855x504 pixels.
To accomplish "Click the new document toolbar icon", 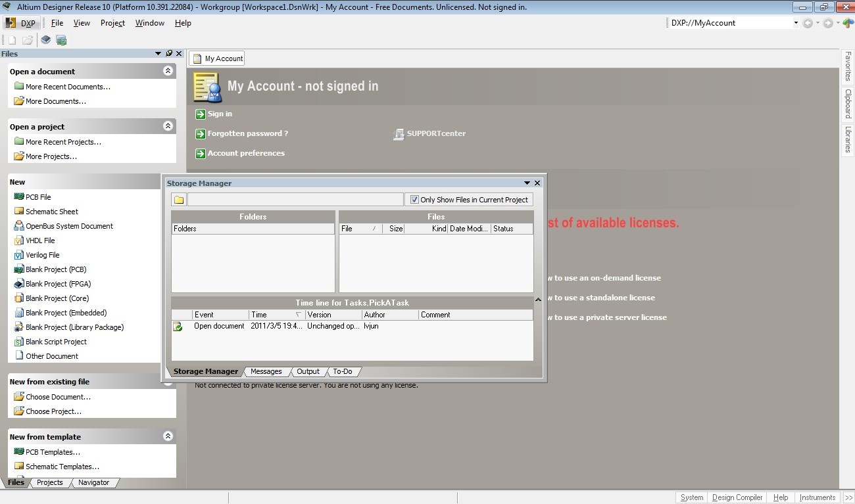I will (12, 40).
